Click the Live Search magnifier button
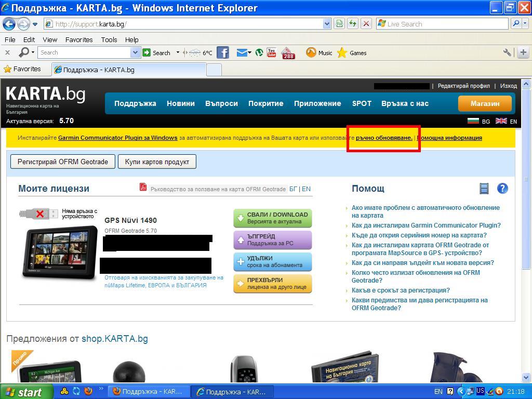 [516, 24]
